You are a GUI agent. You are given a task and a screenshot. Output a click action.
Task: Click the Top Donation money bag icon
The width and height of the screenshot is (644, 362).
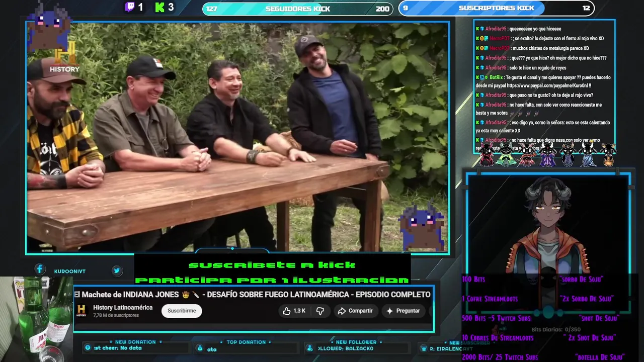(200, 348)
